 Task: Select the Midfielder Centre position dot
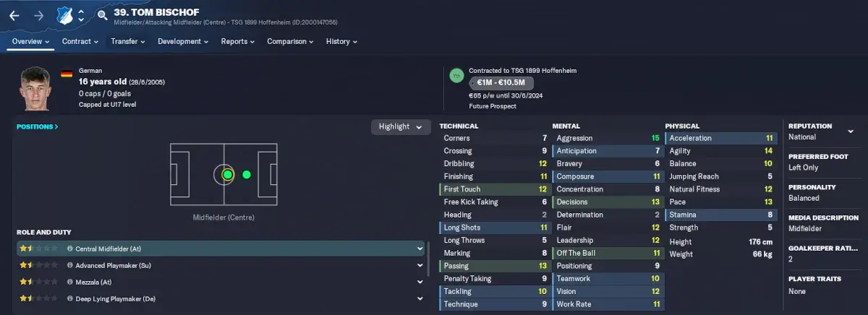click(227, 174)
